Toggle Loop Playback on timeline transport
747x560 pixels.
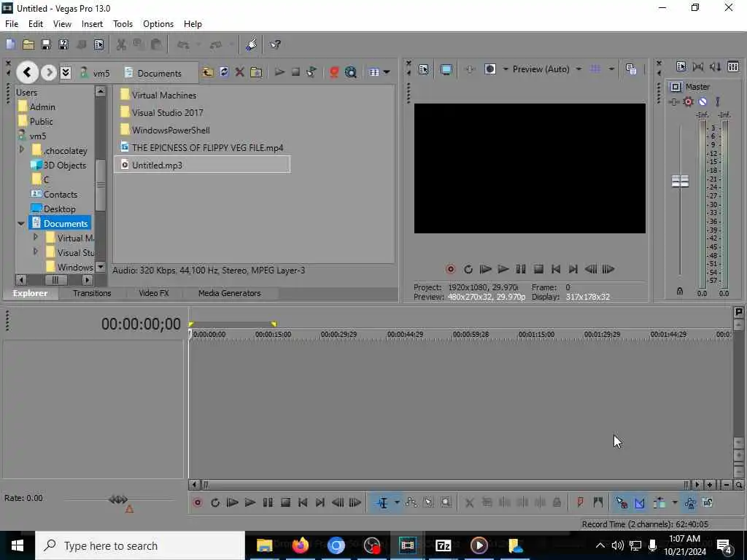(215, 502)
